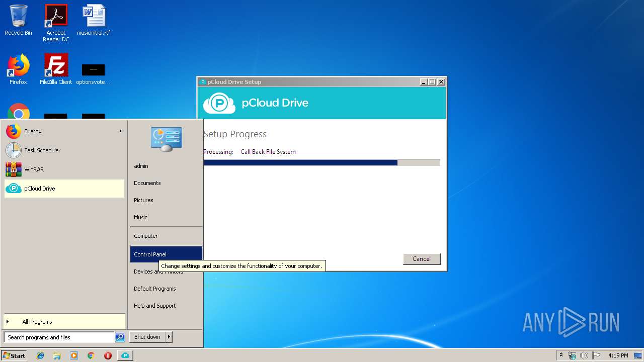The width and height of the screenshot is (644, 362).
Task: Open Windows Media Player taskbar icon
Action: pos(74,355)
